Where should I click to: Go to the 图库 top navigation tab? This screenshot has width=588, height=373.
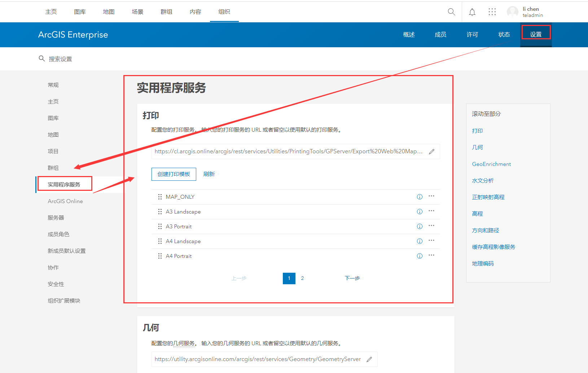pos(80,12)
